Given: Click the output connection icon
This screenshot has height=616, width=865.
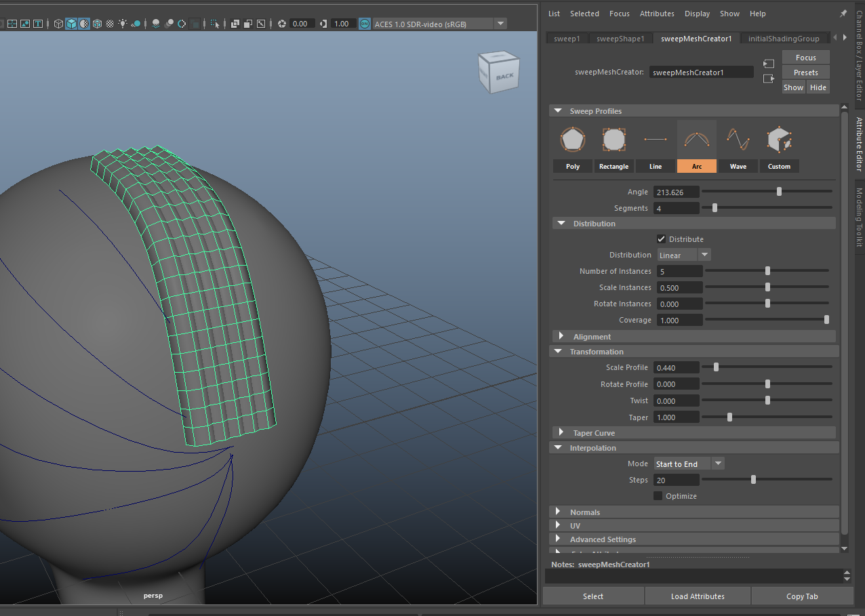Looking at the screenshot, I should pyautogui.click(x=768, y=79).
